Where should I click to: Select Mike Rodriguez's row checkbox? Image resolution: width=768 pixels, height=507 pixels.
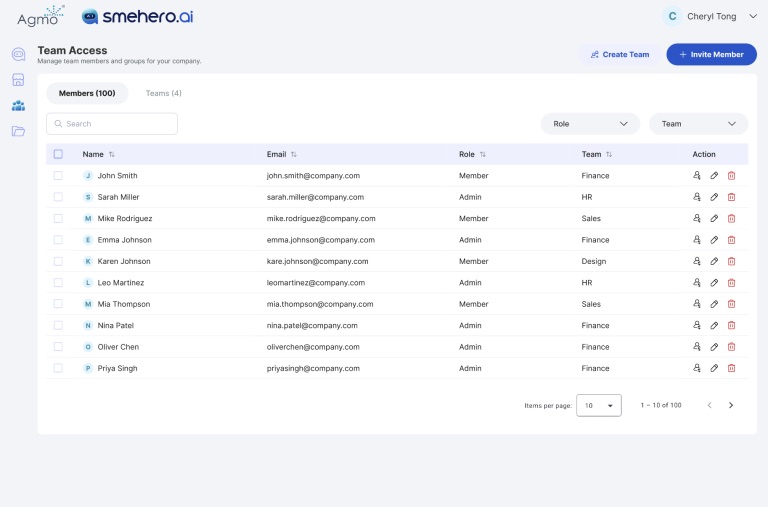click(x=58, y=218)
